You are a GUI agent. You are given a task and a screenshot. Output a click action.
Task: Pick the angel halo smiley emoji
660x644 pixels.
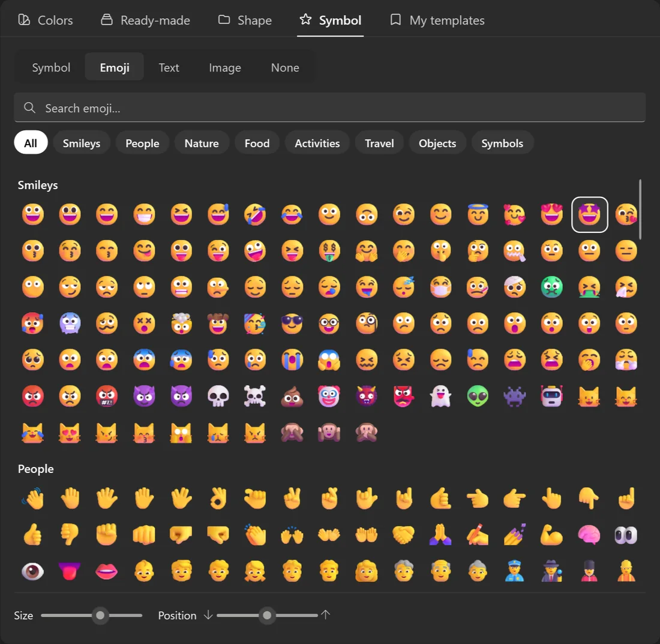point(478,214)
